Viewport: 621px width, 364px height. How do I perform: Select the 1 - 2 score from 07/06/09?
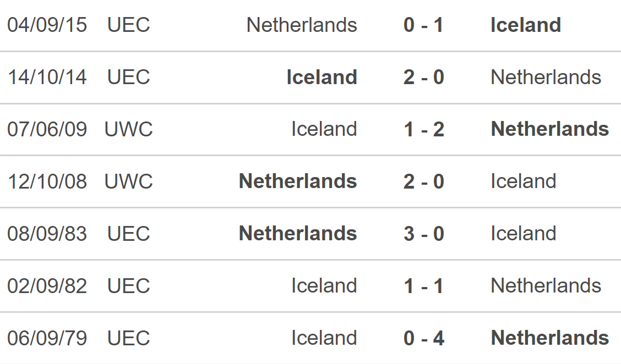(x=423, y=129)
